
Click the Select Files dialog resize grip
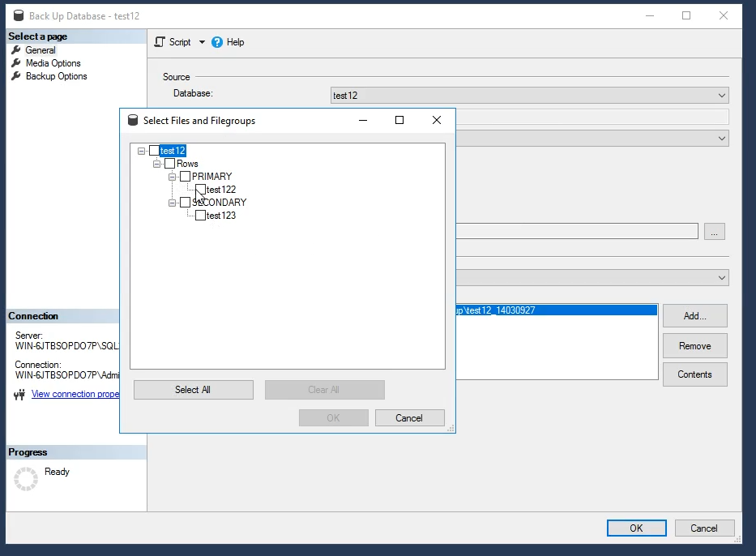[451, 428]
